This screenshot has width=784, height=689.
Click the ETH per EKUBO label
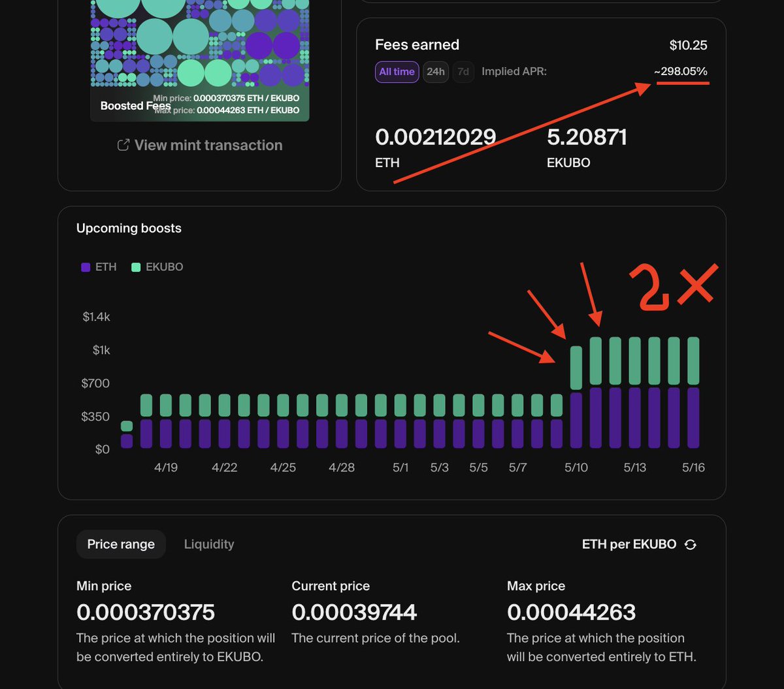629,544
